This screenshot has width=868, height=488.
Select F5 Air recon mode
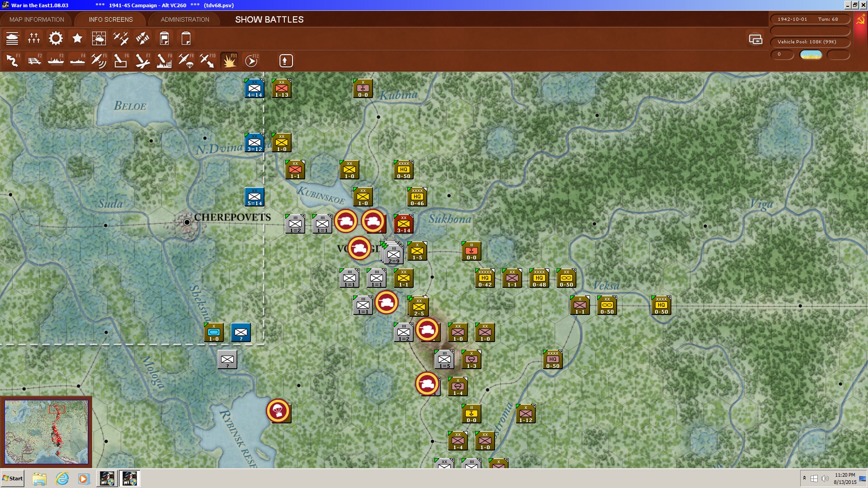pyautogui.click(x=99, y=61)
